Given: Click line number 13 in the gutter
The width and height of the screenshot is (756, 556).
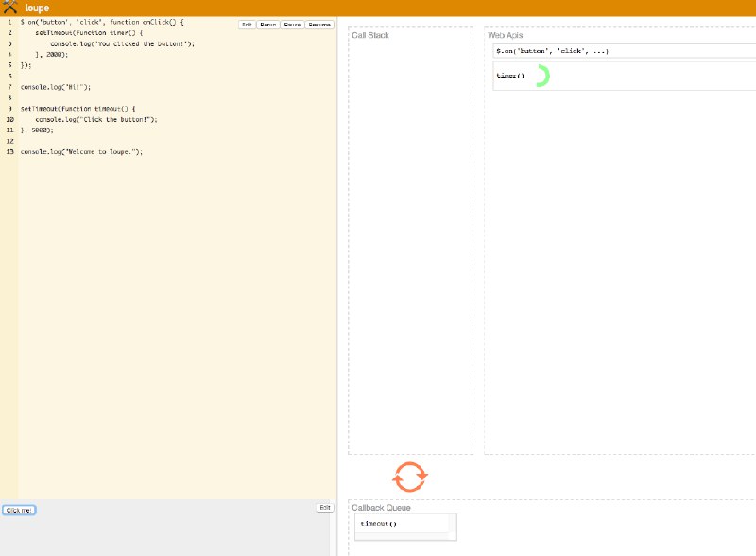Looking at the screenshot, I should pyautogui.click(x=9, y=152).
